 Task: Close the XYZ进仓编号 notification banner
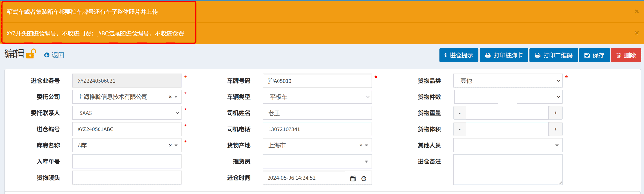pos(637,33)
